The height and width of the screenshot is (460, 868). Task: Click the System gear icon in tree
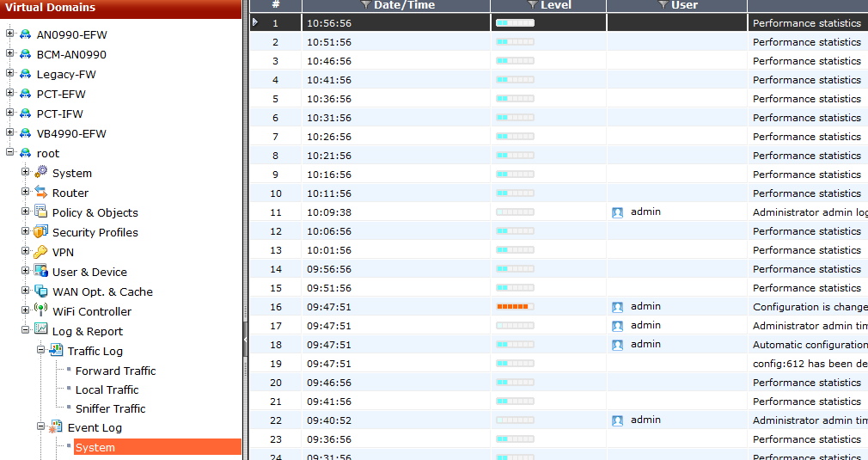(x=40, y=173)
